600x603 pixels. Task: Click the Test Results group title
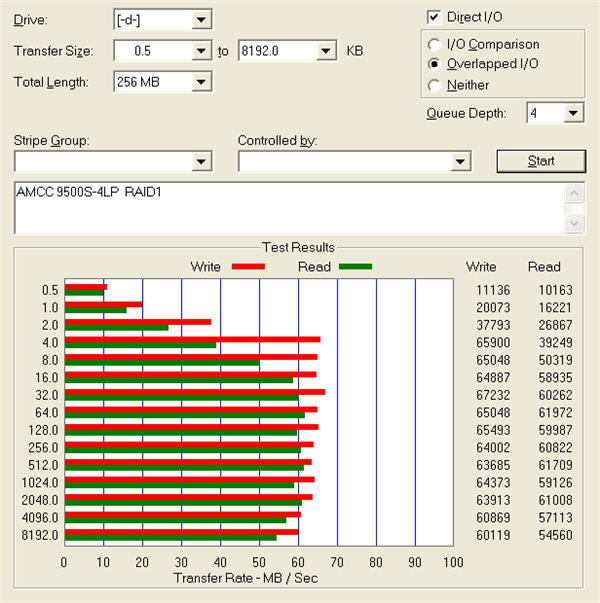coord(298,247)
